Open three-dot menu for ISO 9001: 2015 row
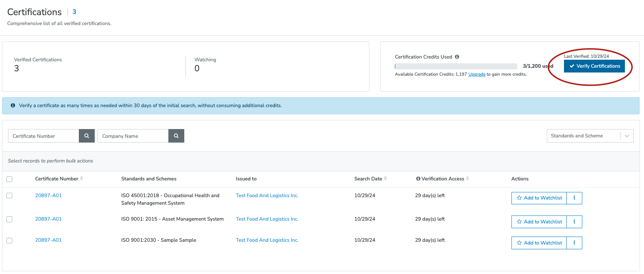Viewport: 644px width, 274px height. (574, 222)
